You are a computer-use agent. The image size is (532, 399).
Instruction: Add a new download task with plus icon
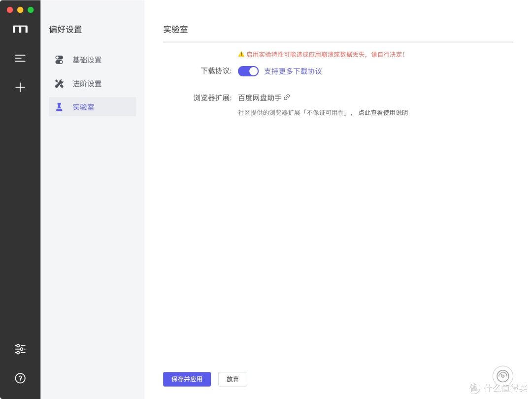[x=20, y=88]
